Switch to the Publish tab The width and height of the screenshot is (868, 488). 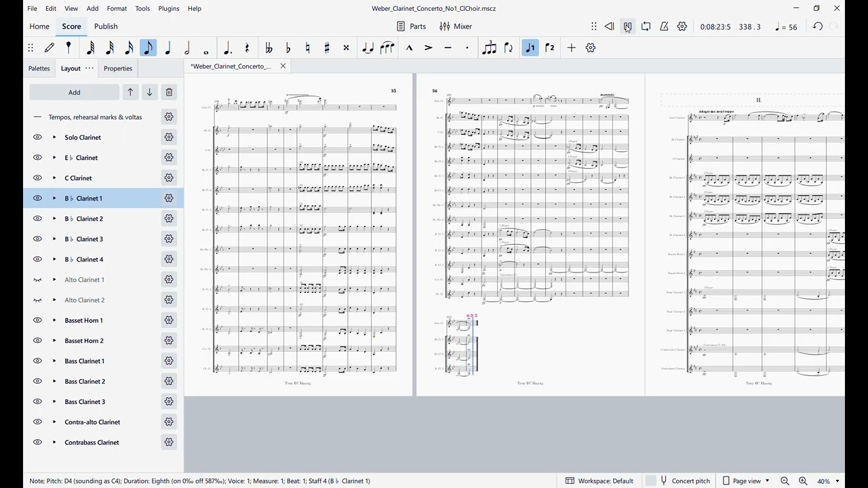coord(106,26)
